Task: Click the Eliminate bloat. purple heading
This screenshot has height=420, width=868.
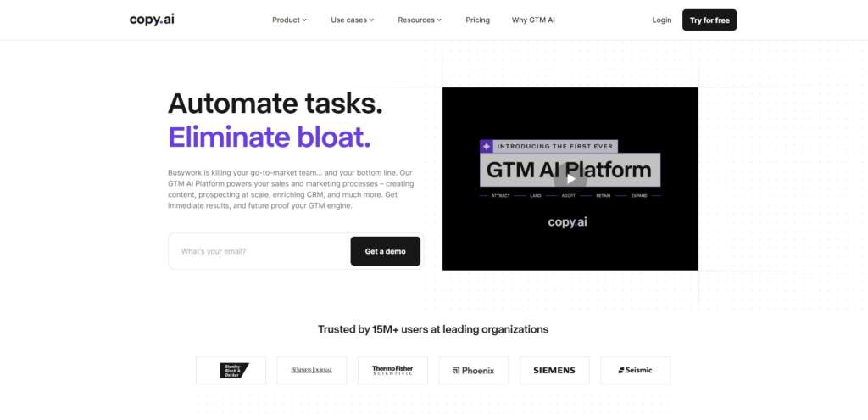Action: 269,137
